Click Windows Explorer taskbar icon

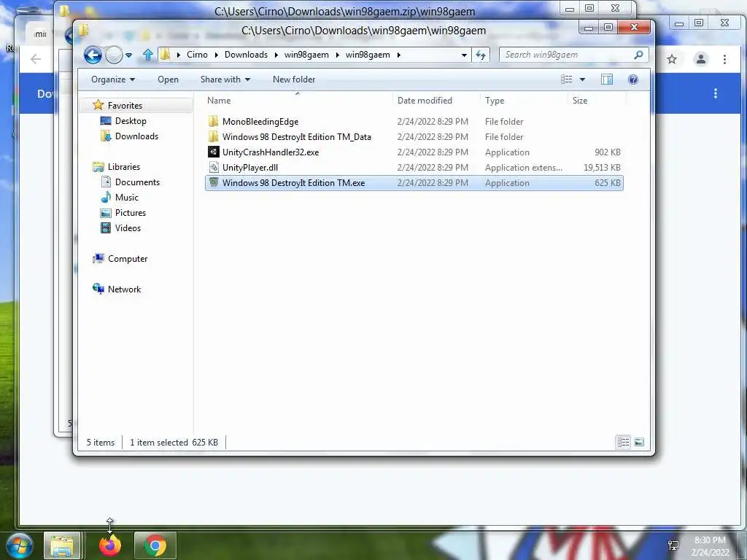[62, 545]
